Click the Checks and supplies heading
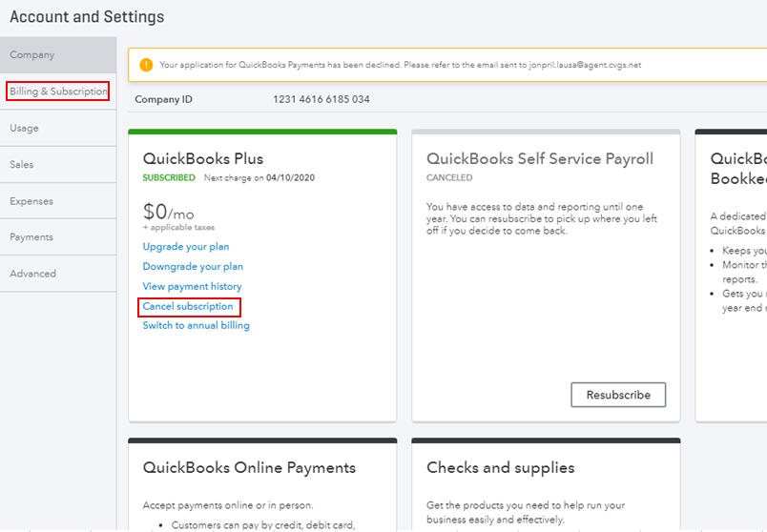767x532 pixels. tap(501, 468)
